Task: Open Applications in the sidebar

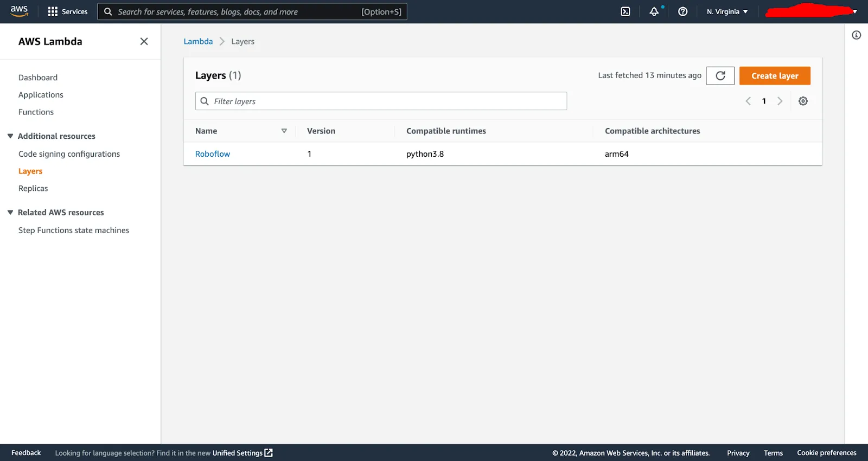Action: tap(41, 95)
